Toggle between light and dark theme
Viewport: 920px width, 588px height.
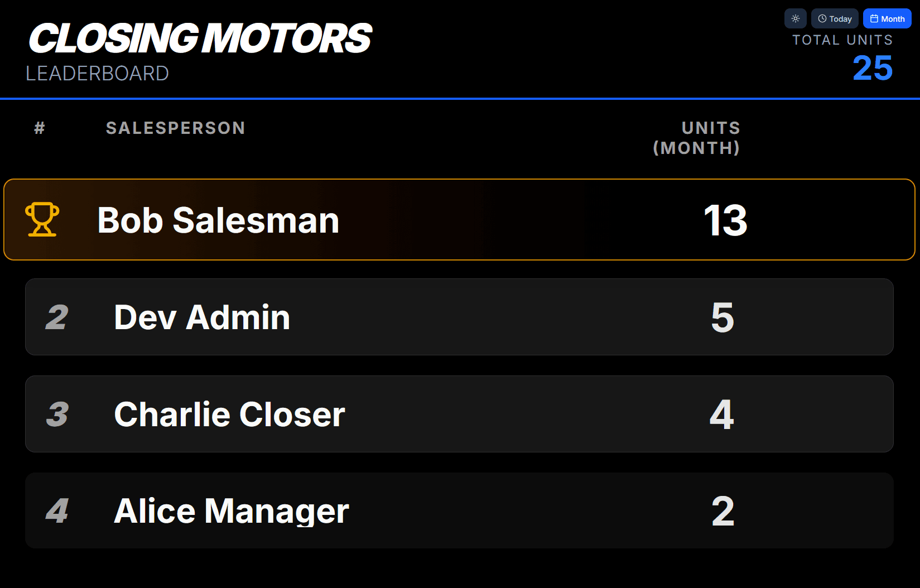pyautogui.click(x=795, y=18)
